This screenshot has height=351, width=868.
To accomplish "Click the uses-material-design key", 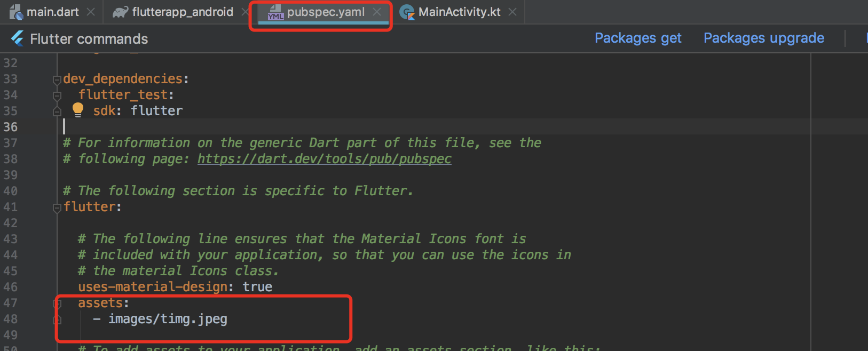I will tap(153, 287).
